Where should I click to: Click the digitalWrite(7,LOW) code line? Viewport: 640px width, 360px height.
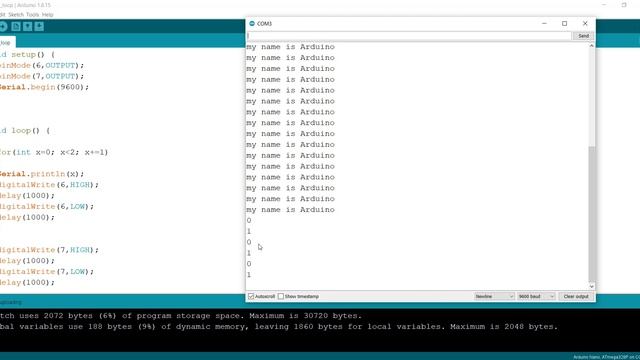(x=47, y=271)
